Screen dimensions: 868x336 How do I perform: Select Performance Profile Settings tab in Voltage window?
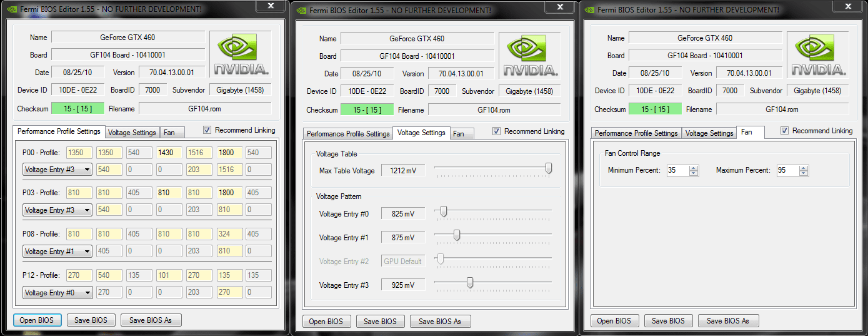348,134
